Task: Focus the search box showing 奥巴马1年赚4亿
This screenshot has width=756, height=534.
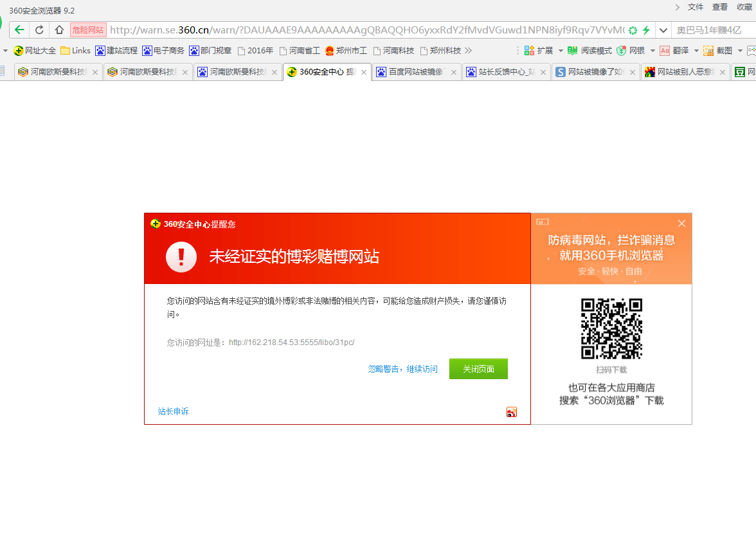Action: 715,30
